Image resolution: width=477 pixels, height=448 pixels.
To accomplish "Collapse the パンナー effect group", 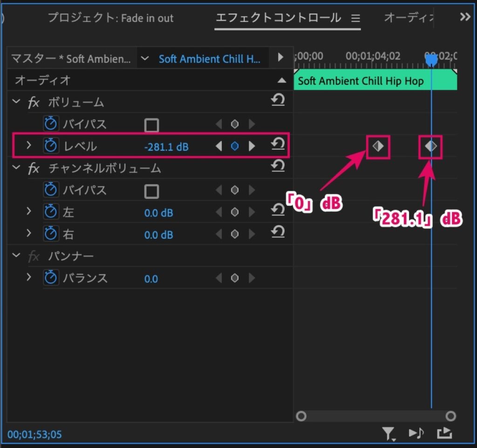I will [x=16, y=255].
